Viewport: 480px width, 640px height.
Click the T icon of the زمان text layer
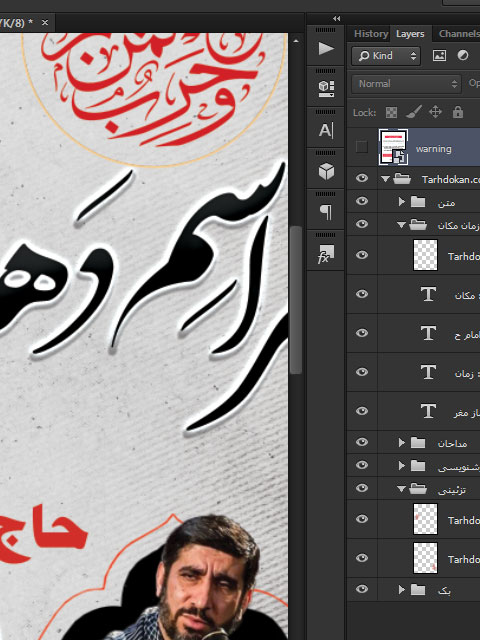tap(428, 372)
